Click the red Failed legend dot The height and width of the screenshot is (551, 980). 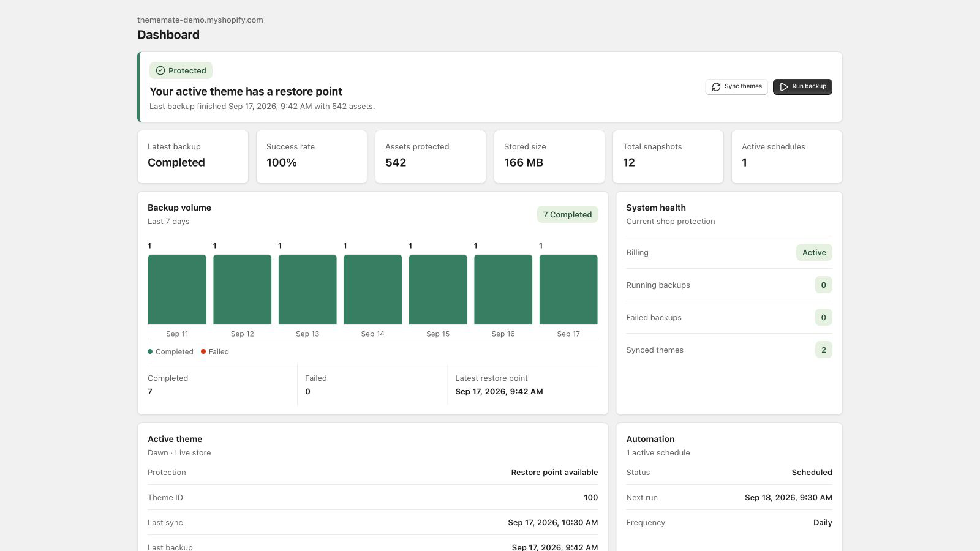(x=203, y=351)
